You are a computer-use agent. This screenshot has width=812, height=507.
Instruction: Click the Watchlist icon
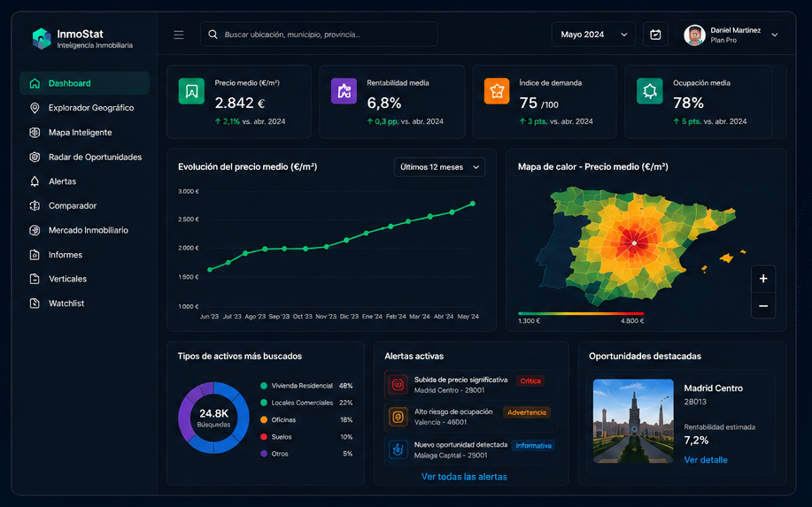[35, 303]
